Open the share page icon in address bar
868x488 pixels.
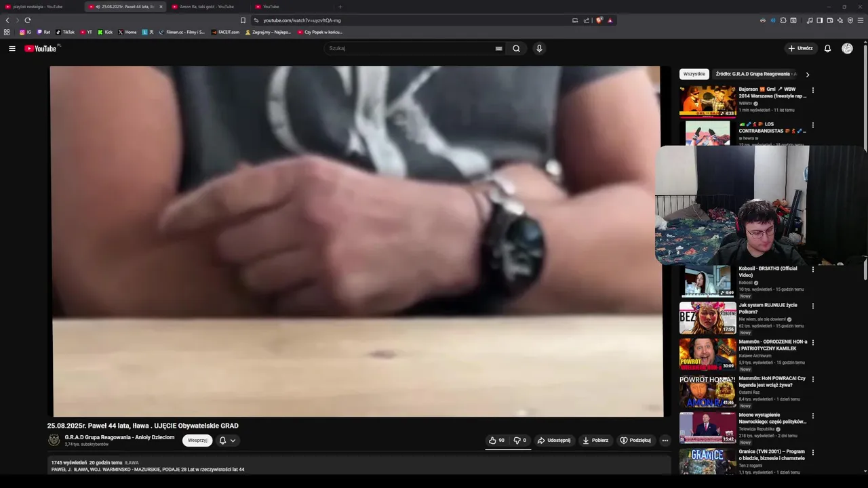click(x=587, y=20)
